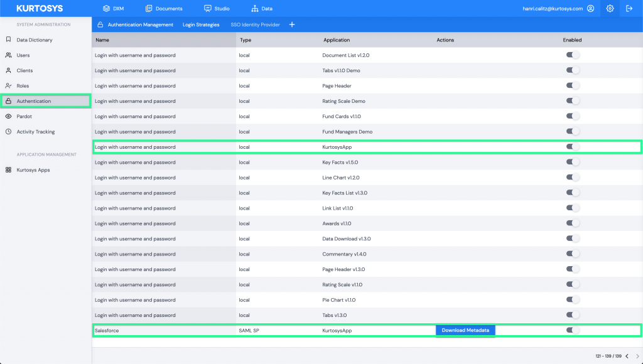Switch to SSO Identity Provider tab
Image resolution: width=643 pixels, height=364 pixels.
(255, 24)
